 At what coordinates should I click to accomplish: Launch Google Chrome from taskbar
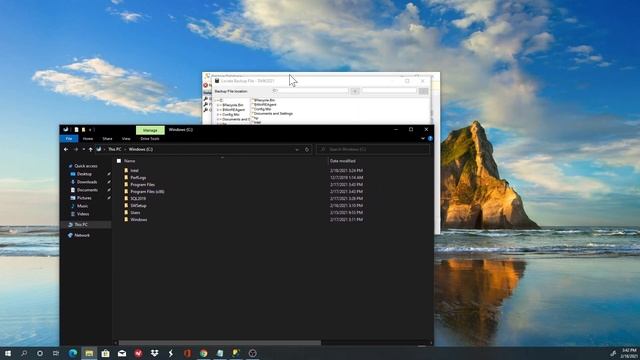pyautogui.click(x=204, y=353)
